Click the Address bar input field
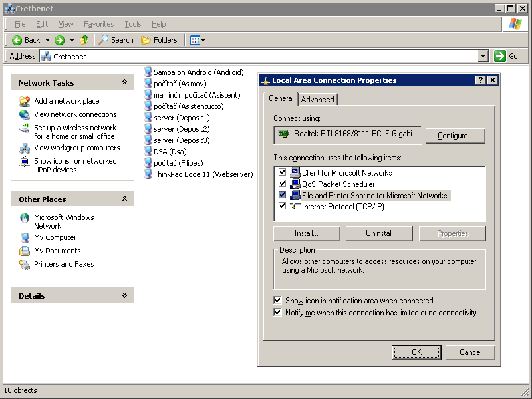Viewport: 532px width, 399px height. [x=259, y=56]
